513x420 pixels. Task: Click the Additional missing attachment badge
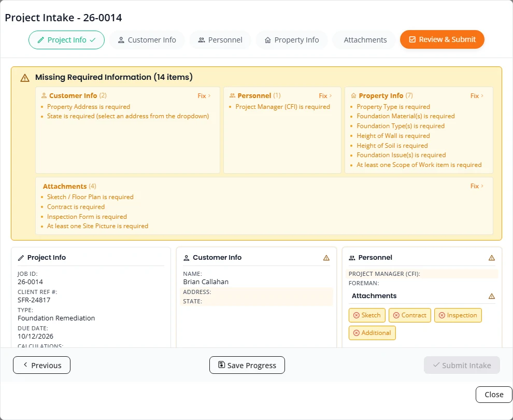click(x=372, y=333)
